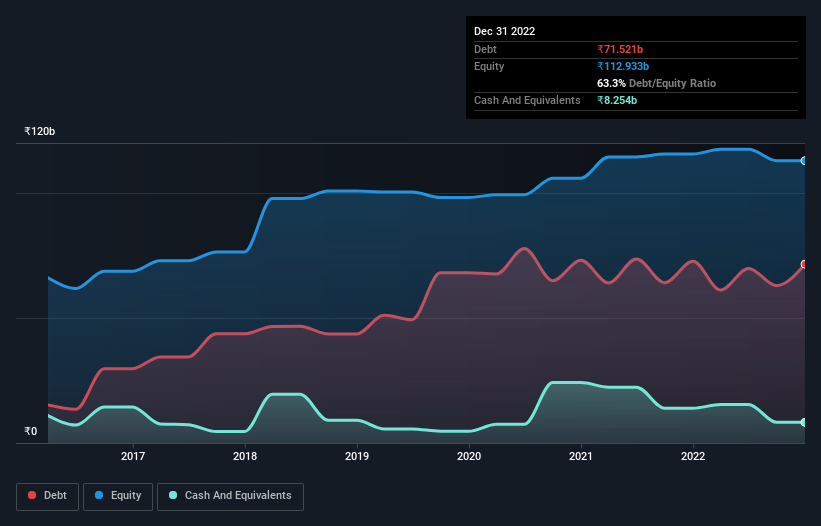Select the Debt endpoint marker on chart
The height and width of the screenshot is (526, 821).
pyautogui.click(x=804, y=264)
